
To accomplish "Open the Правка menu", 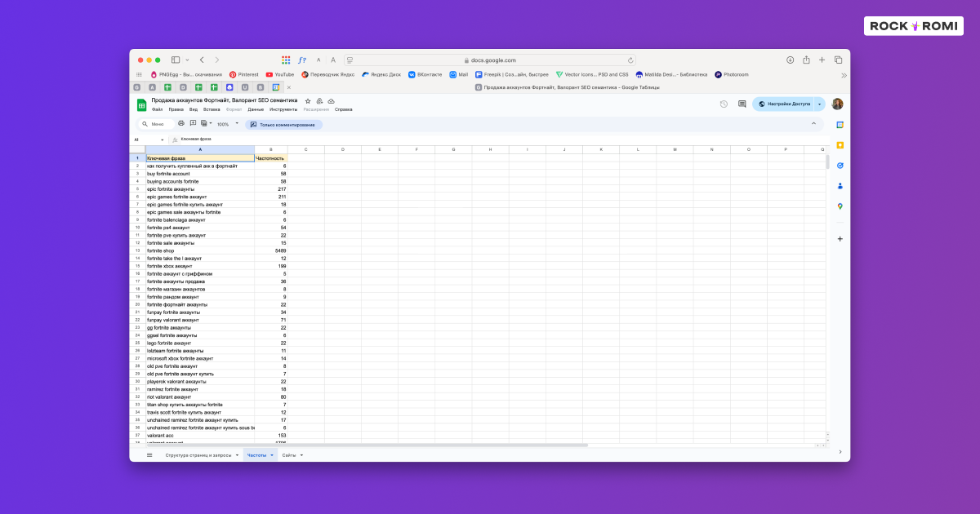I will pos(176,109).
